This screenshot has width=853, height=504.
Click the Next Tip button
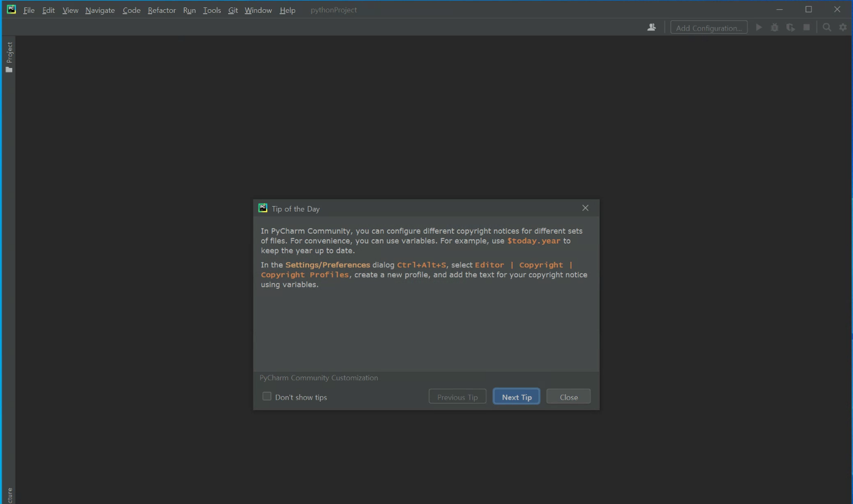(x=516, y=397)
